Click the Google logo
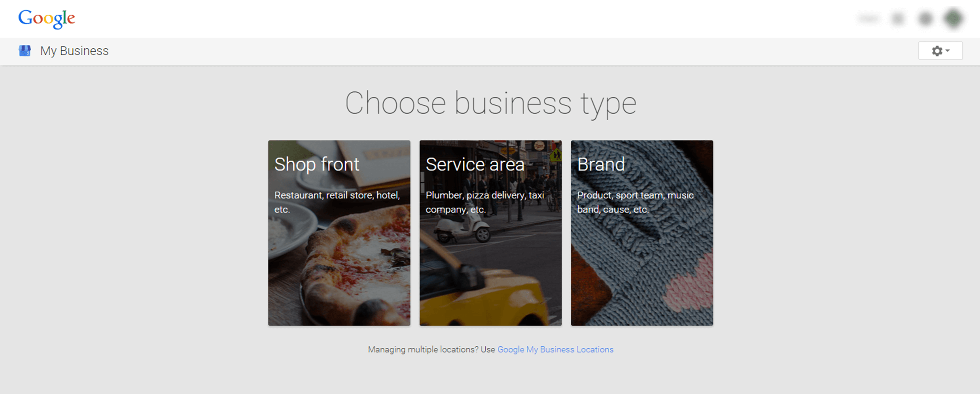980x394 pixels. coord(46,18)
